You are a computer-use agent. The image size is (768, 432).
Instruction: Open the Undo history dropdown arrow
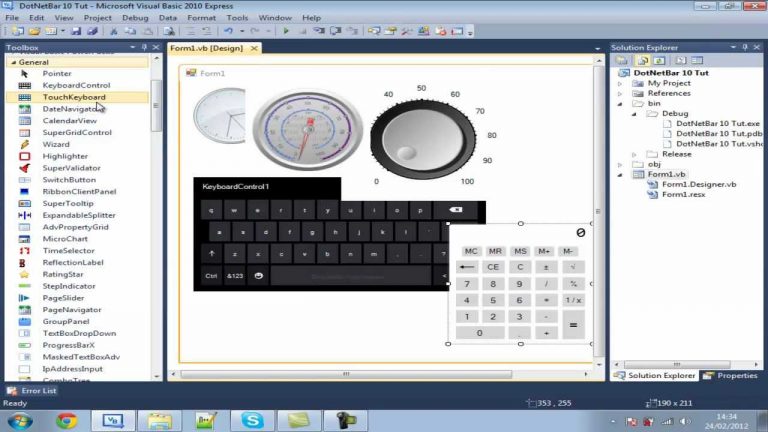(242, 31)
